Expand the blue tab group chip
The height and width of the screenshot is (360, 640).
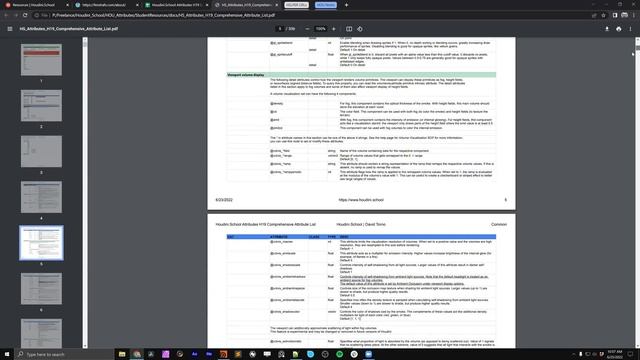tap(326, 5)
